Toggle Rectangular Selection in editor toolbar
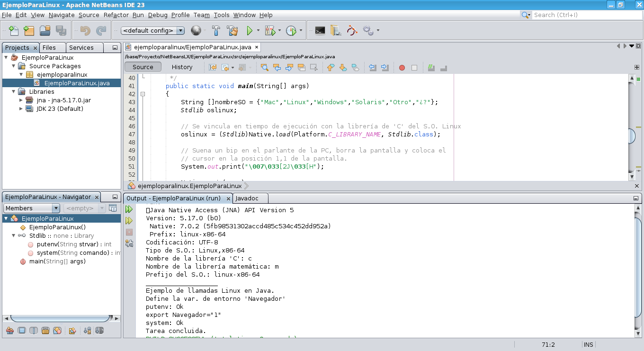The image size is (644, 351). click(x=313, y=67)
